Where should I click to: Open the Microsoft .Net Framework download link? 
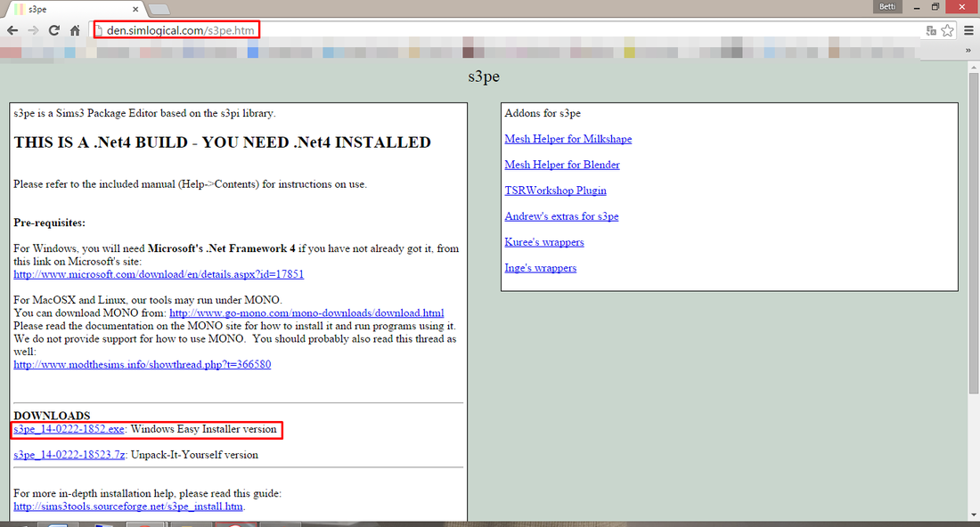coord(159,274)
